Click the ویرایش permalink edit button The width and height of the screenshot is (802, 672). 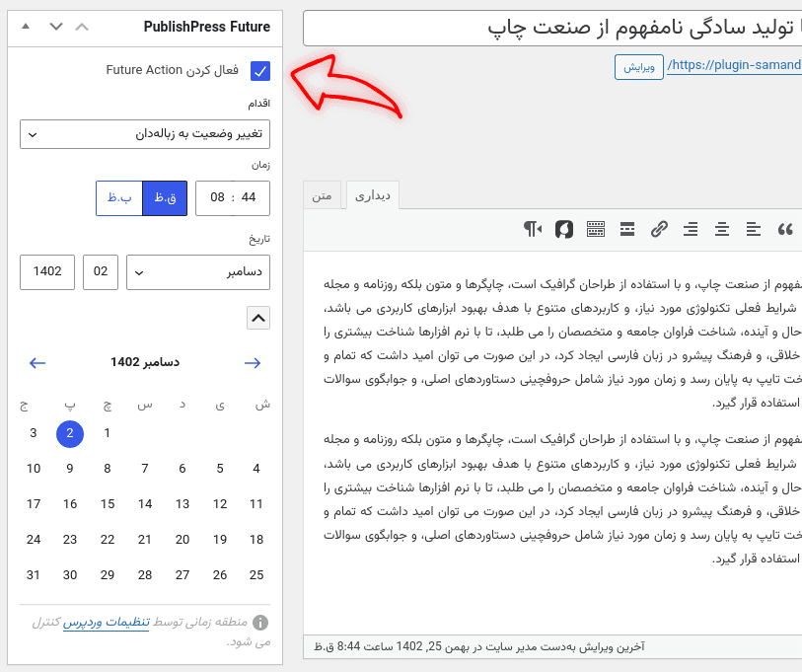[639, 67]
